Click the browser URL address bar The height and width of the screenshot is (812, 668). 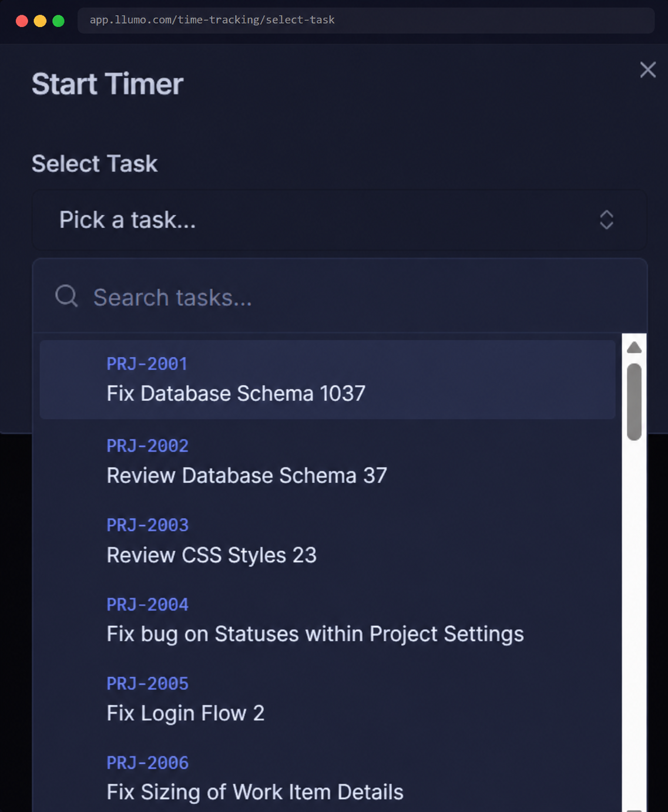click(x=366, y=20)
